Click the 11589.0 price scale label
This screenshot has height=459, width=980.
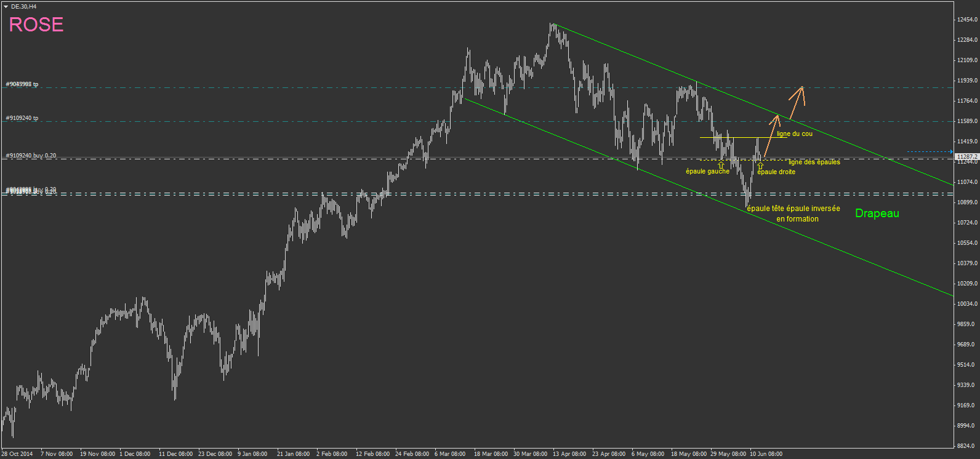(967, 121)
